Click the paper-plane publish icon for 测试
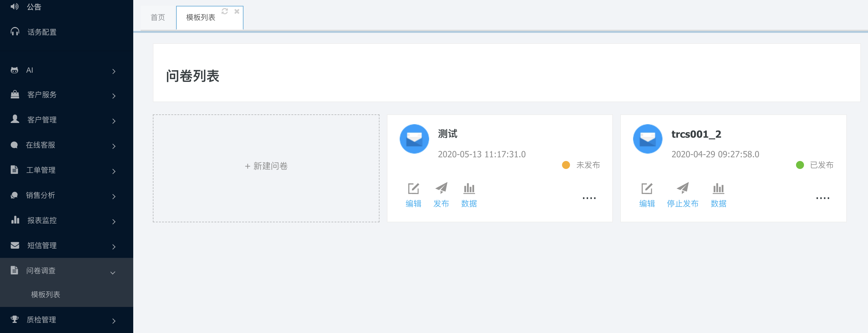 click(441, 188)
